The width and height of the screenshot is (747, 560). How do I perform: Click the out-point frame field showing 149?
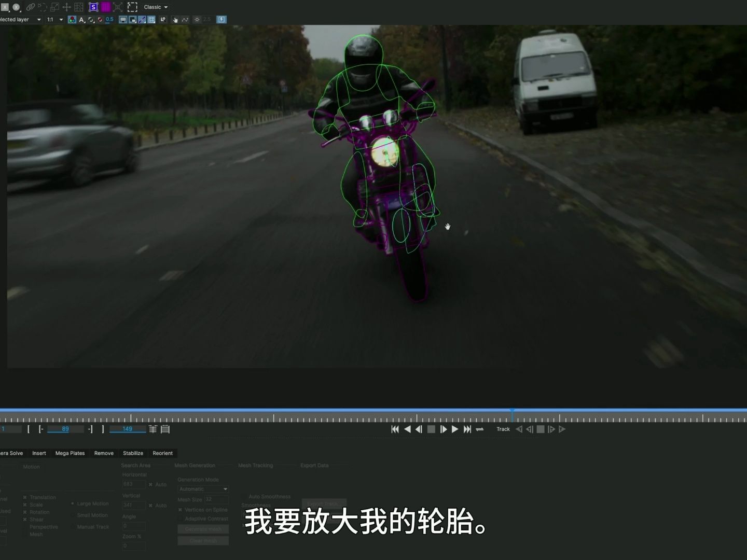tap(128, 429)
